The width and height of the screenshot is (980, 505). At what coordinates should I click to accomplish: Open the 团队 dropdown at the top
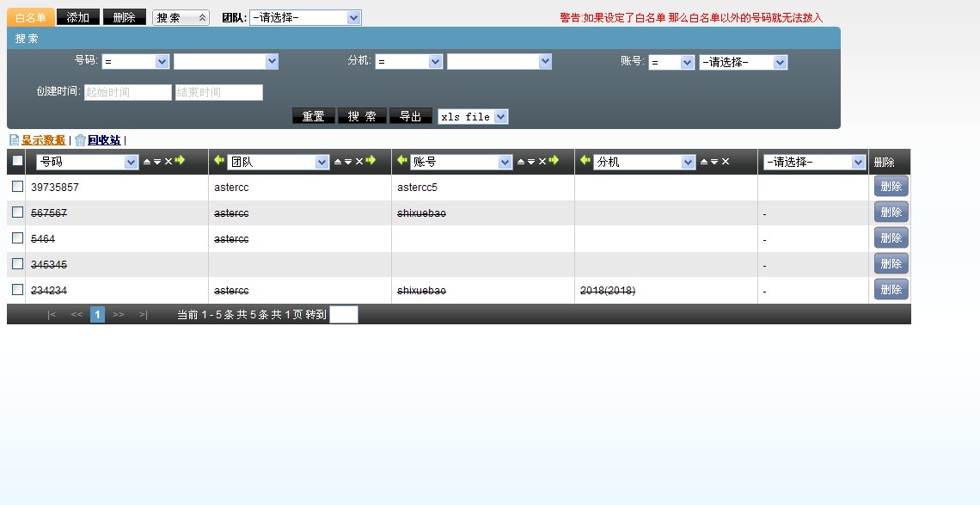pos(305,17)
